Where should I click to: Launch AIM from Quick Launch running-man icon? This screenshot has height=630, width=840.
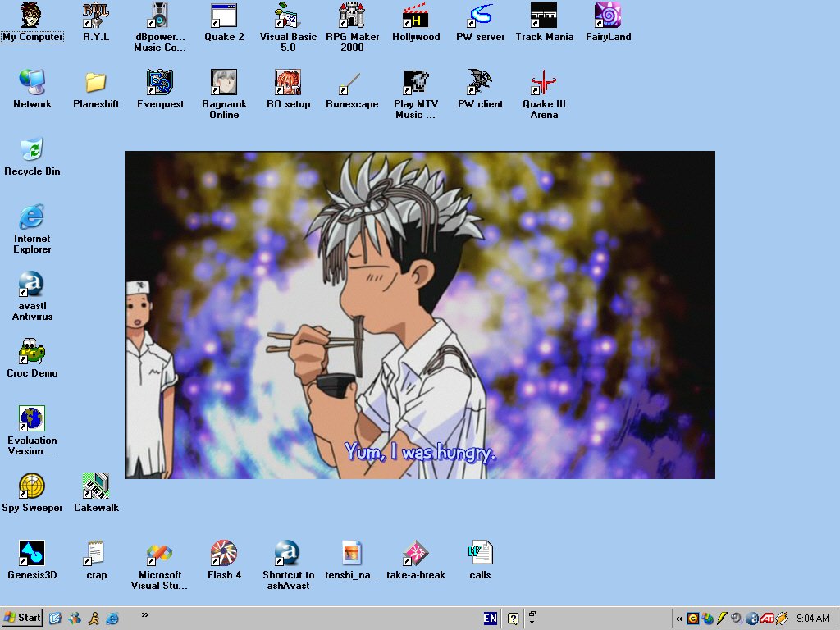click(94, 619)
